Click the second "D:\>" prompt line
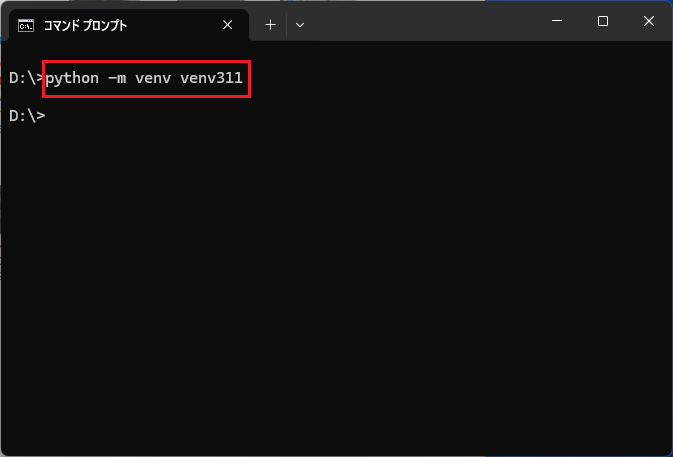 (26, 116)
